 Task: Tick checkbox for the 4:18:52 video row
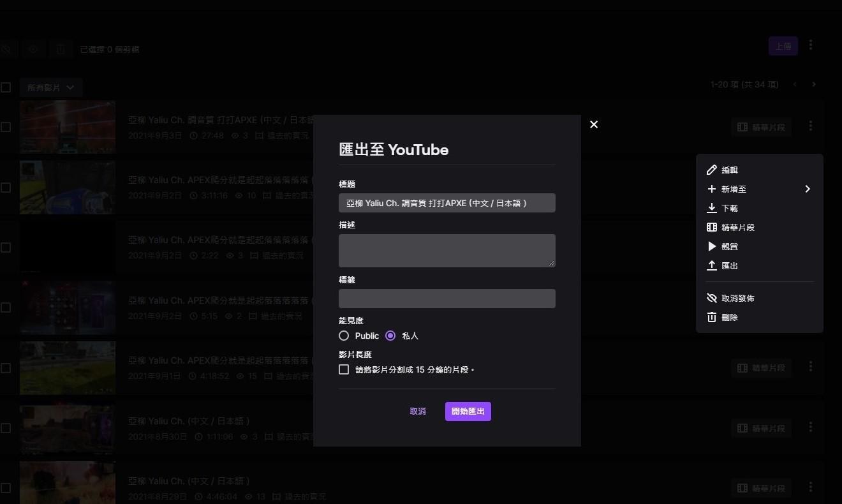(6, 368)
